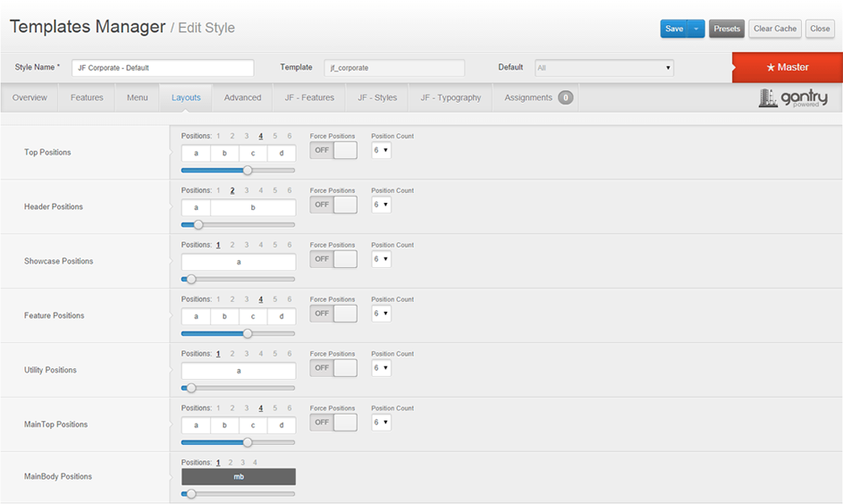Click the MainBody Positions row label
The height and width of the screenshot is (504, 843).
(x=57, y=476)
